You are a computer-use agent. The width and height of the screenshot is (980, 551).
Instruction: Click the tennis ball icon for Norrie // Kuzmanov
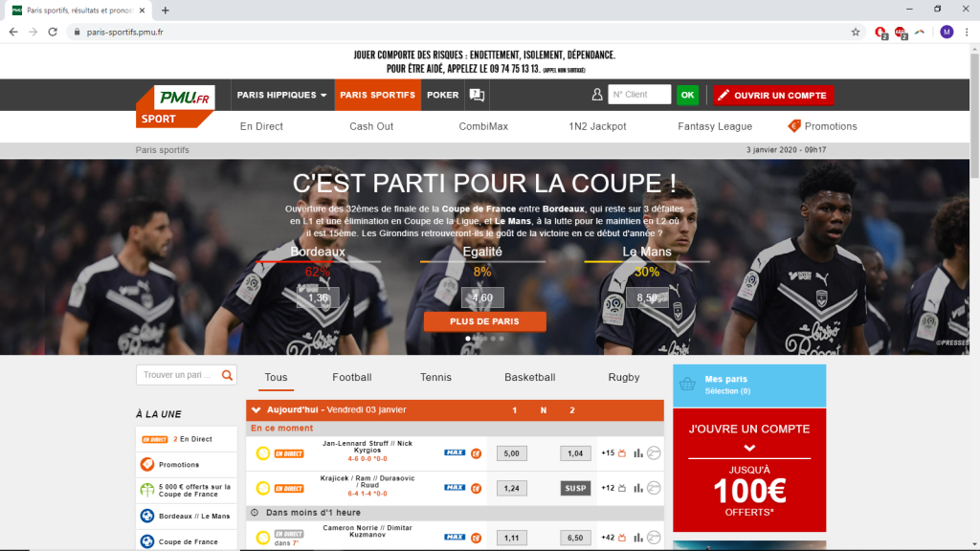[263, 538]
